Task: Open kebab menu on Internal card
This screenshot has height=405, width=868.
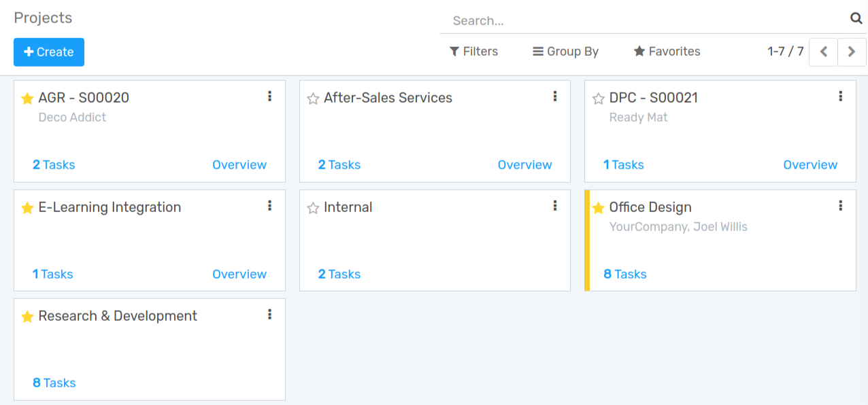Action: [x=555, y=205]
